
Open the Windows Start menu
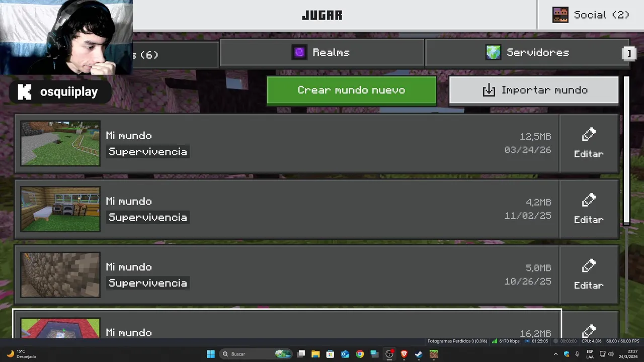click(x=211, y=354)
